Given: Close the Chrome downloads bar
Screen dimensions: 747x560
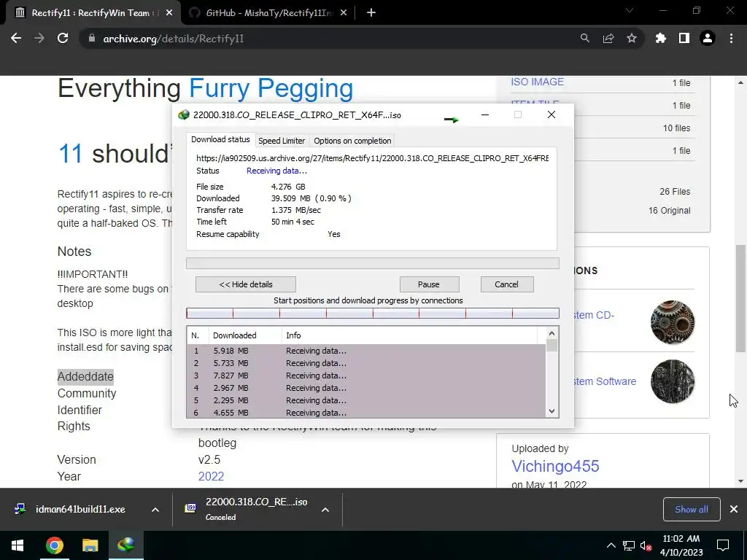Looking at the screenshot, I should (734, 509).
